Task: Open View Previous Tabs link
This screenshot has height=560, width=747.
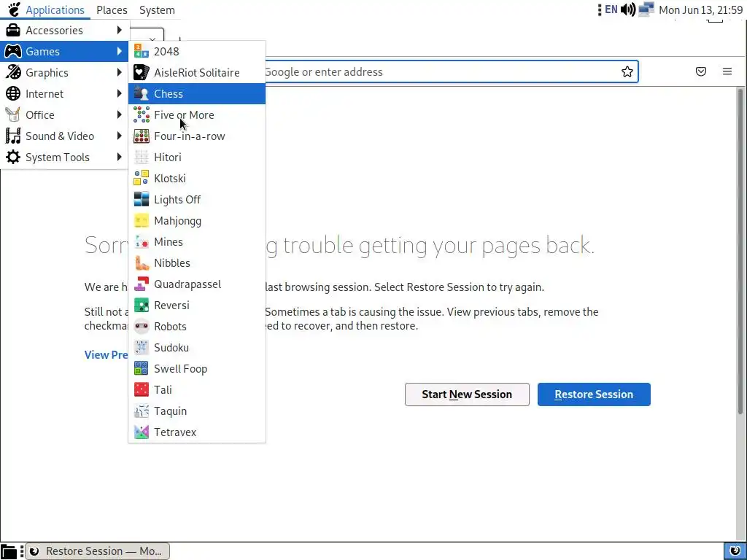Action: 107,355
